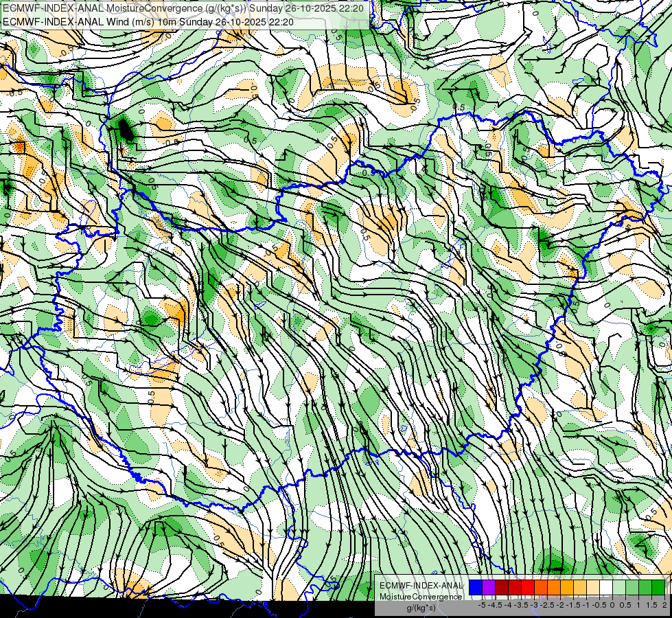Click swatch between -1 and -0.5
Image resolution: width=672 pixels, height=618 pixels.
tap(593, 587)
